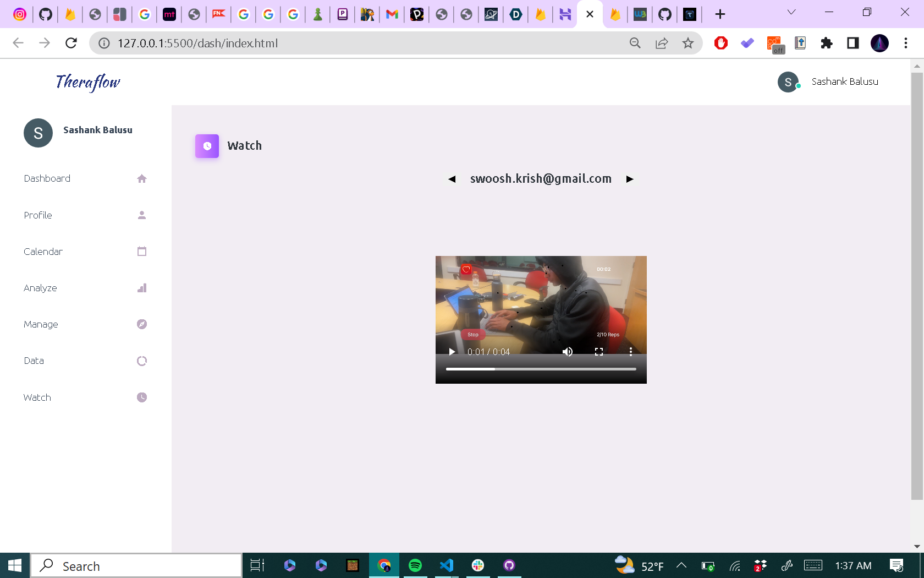Viewport: 924px width, 578px height.
Task: Open Slack from the taskbar
Action: pyautogui.click(x=478, y=565)
